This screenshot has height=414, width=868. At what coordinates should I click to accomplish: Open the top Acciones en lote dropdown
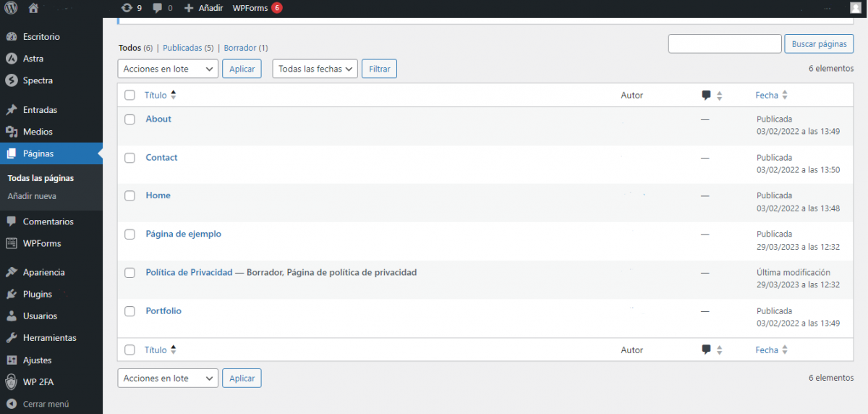click(167, 69)
